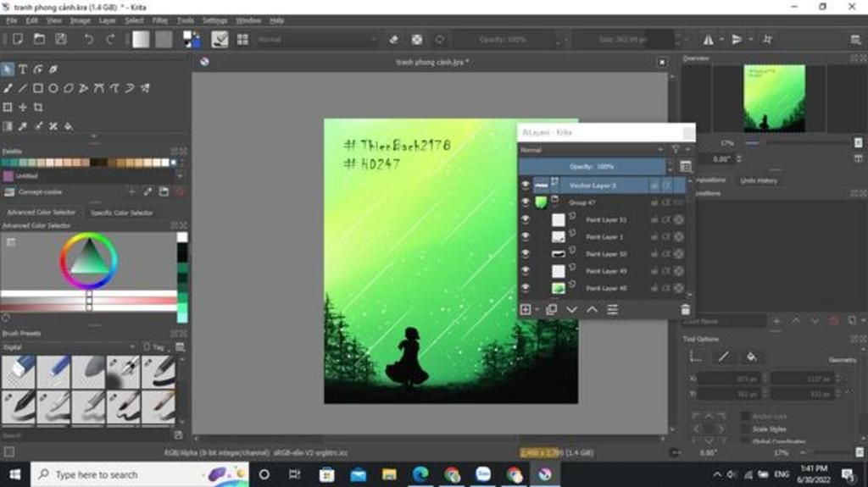Open the Concept-cookie palette chooser
The image size is (868, 487).
point(8,192)
